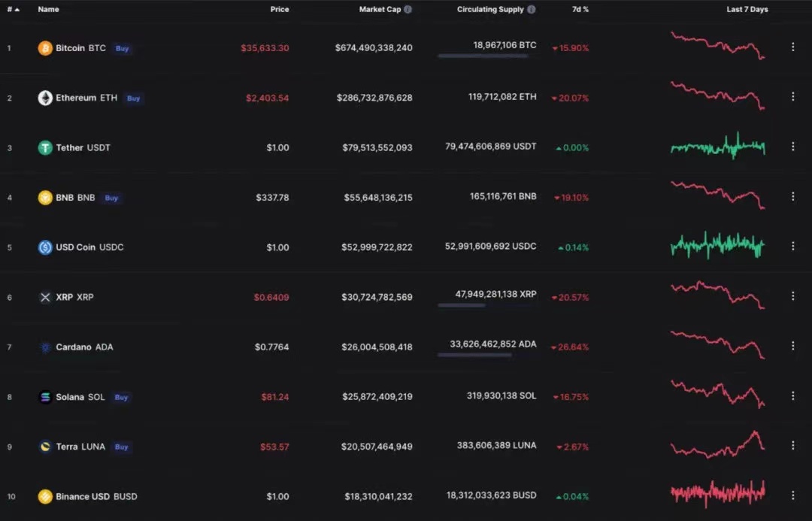This screenshot has width=812, height=521.
Task: Click the Ethereum 7-day sparkline chart
Action: coord(718,96)
